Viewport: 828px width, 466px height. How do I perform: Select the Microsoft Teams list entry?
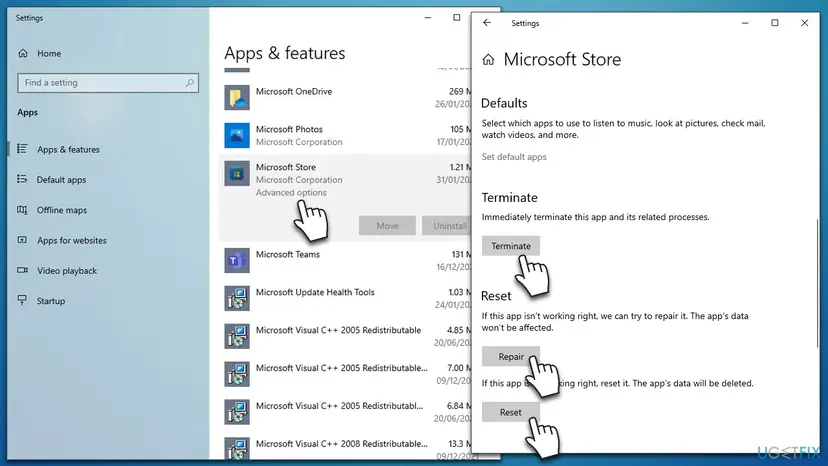345,260
